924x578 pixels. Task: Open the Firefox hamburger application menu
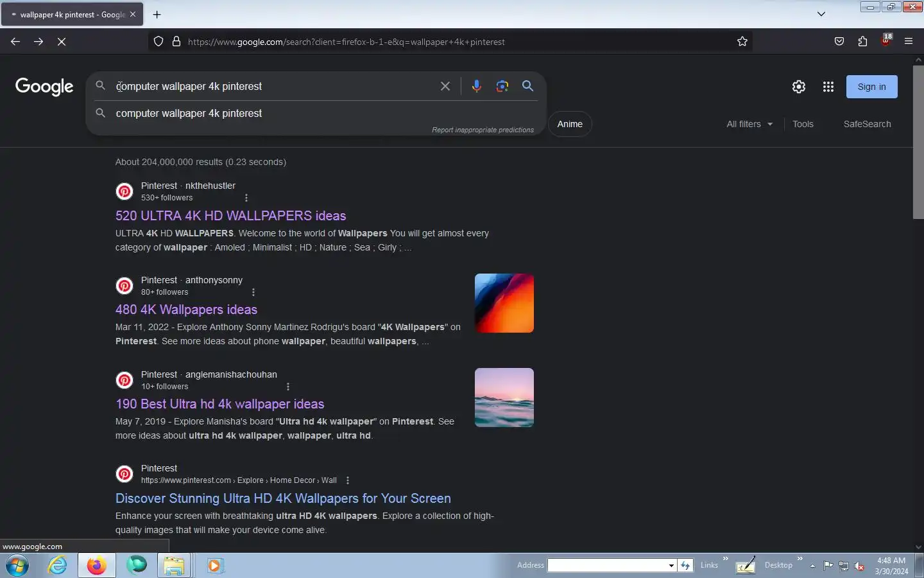tap(909, 42)
